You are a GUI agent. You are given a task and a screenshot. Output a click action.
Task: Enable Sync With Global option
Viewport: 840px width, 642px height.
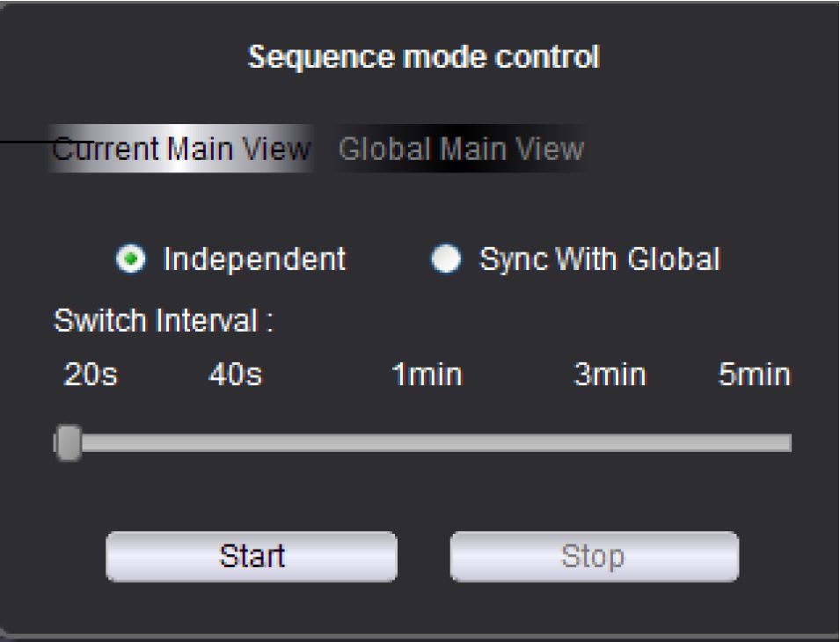[x=448, y=259]
